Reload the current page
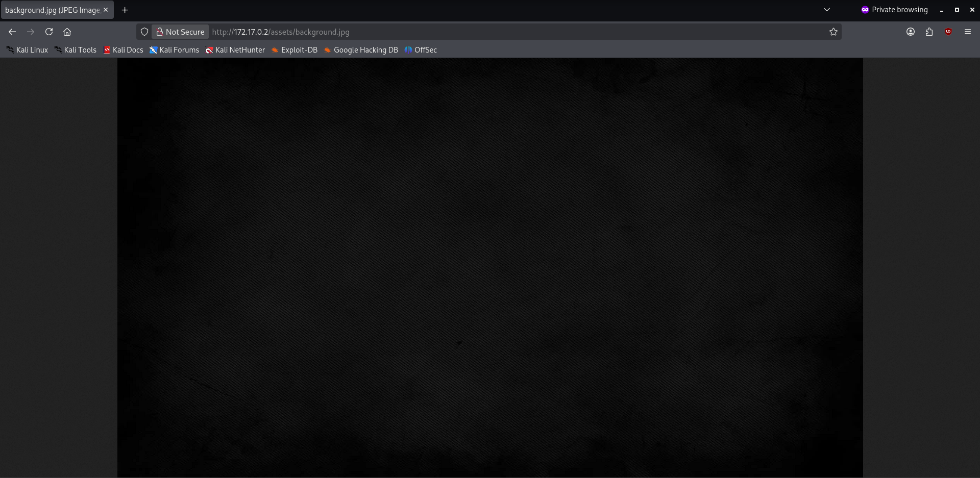 49,32
